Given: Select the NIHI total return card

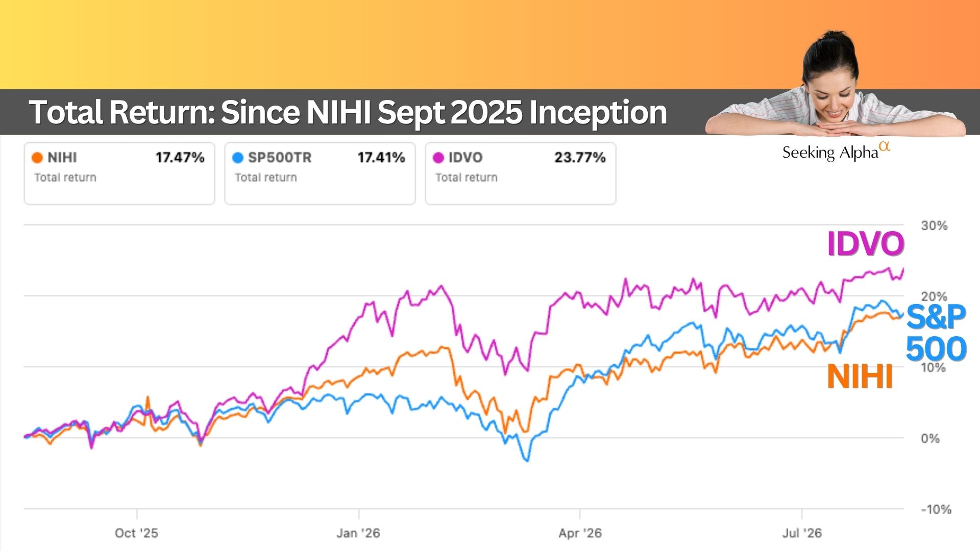Looking at the screenshot, I should (x=119, y=173).
